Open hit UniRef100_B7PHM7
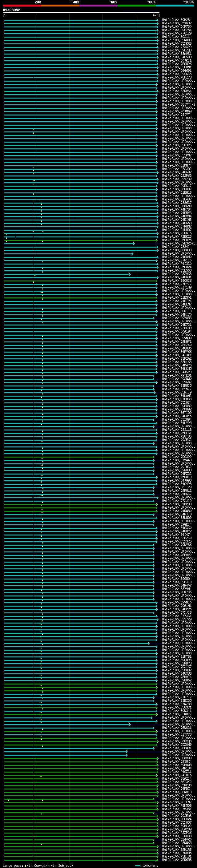 [x=177, y=226]
